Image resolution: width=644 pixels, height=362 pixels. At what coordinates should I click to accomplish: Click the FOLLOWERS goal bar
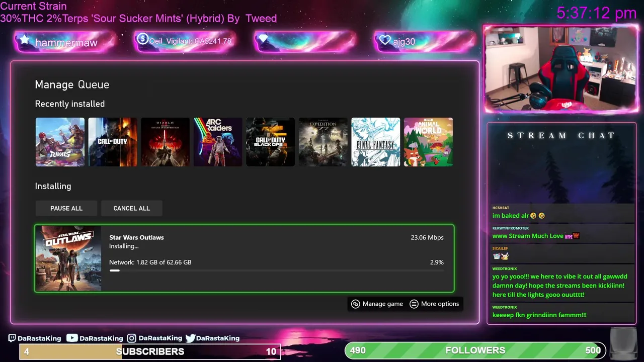(x=475, y=350)
